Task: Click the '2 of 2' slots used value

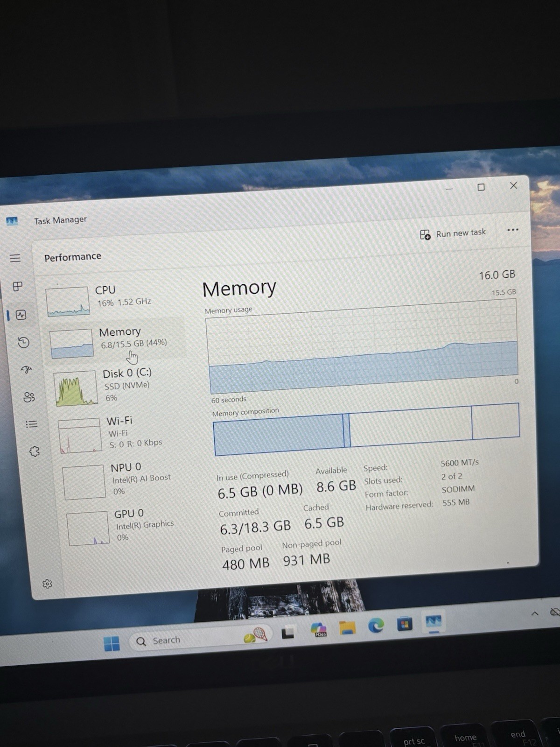Action: (451, 476)
